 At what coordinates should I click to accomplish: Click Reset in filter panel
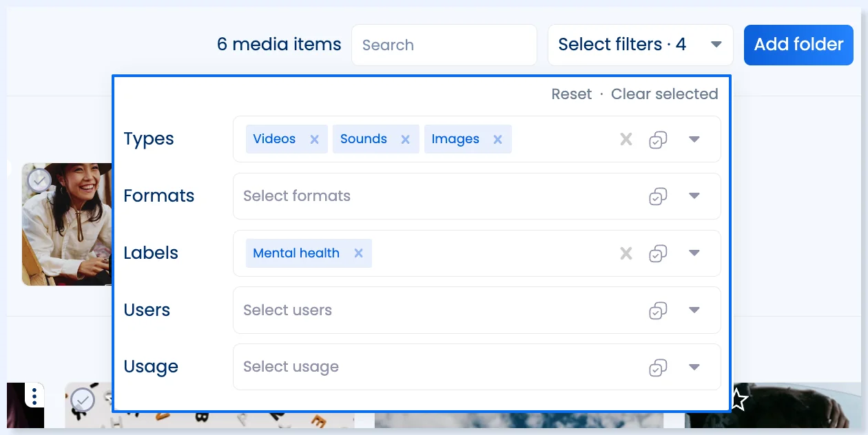(x=571, y=94)
